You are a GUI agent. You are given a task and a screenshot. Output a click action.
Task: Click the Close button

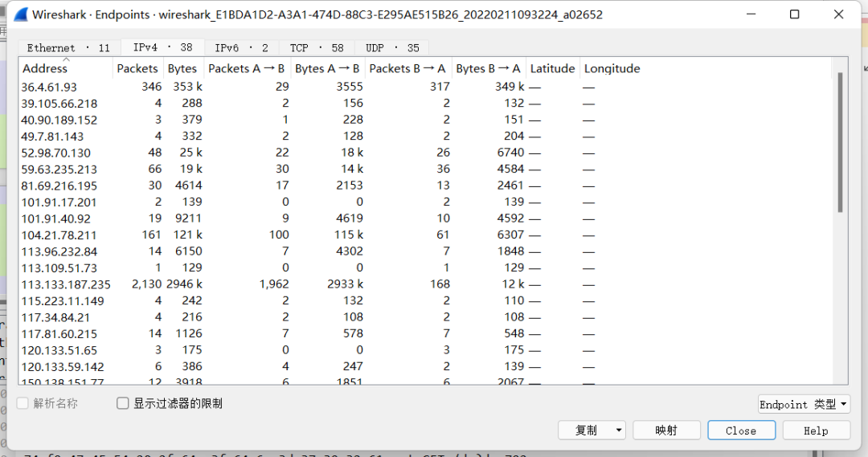741,430
